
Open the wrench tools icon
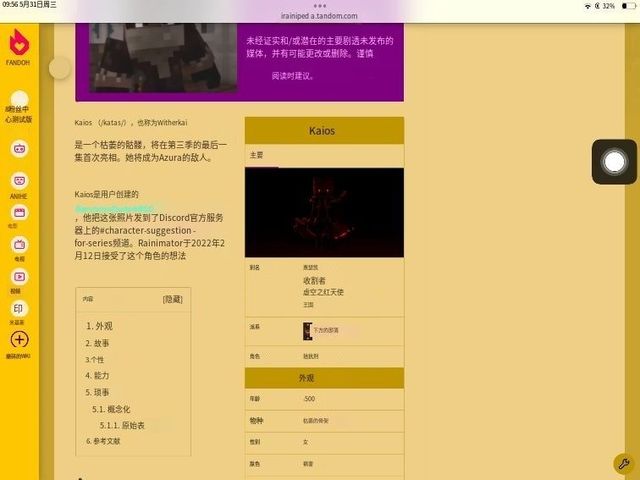tap(621, 463)
